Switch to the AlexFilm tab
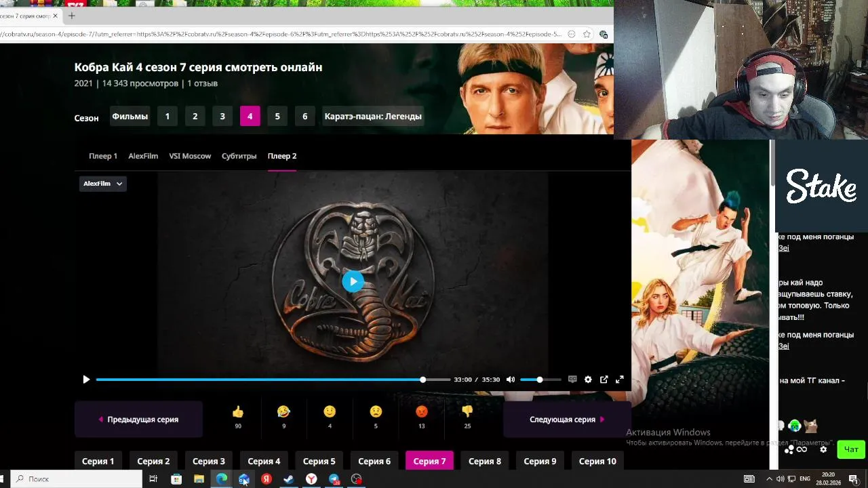The image size is (868, 488). pos(143,156)
